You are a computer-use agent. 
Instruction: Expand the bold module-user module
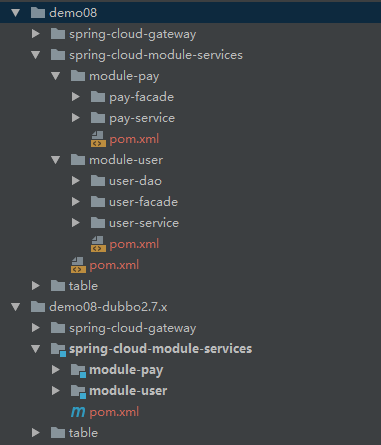coord(56,391)
